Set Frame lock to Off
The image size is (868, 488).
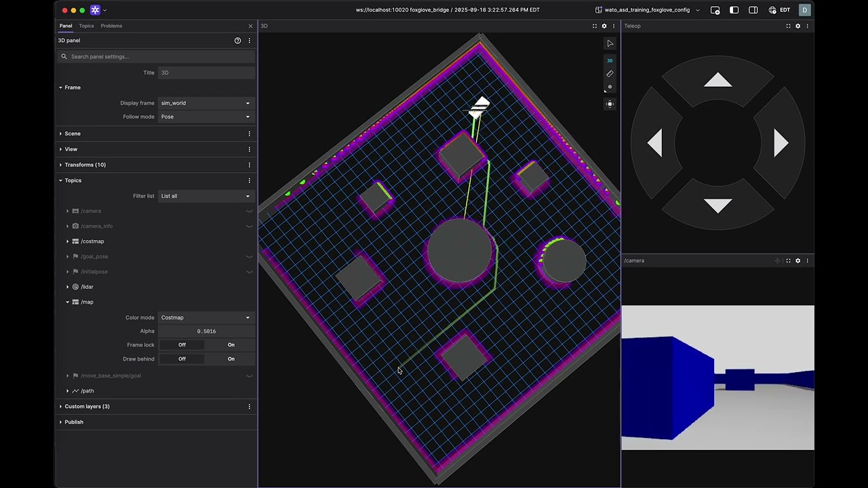(x=182, y=345)
